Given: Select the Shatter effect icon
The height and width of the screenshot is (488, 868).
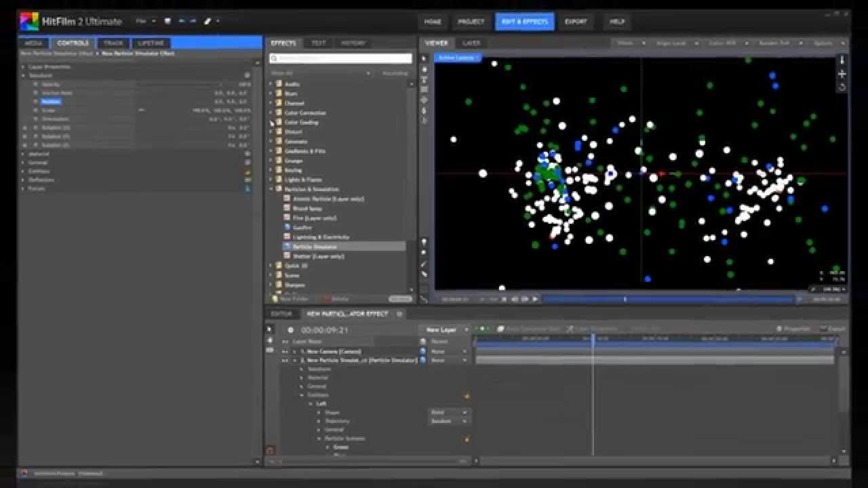Looking at the screenshot, I should click(x=287, y=256).
